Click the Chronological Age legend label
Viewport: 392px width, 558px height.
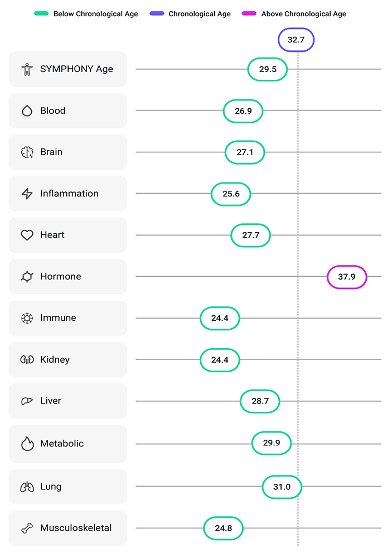[200, 14]
